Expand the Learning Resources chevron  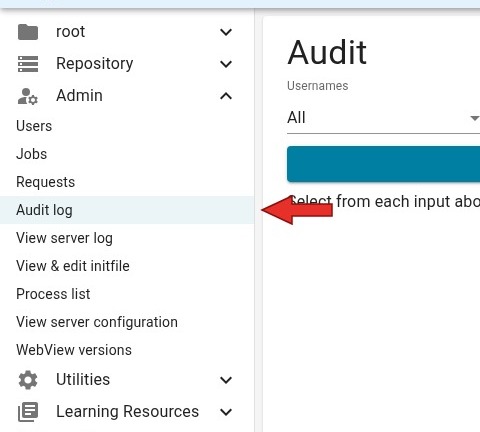click(x=226, y=412)
